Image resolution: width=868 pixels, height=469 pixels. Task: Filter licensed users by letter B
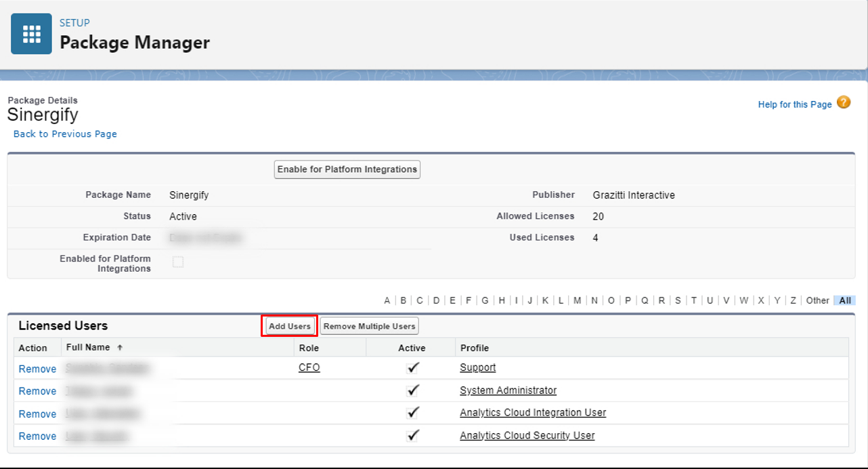tap(404, 300)
